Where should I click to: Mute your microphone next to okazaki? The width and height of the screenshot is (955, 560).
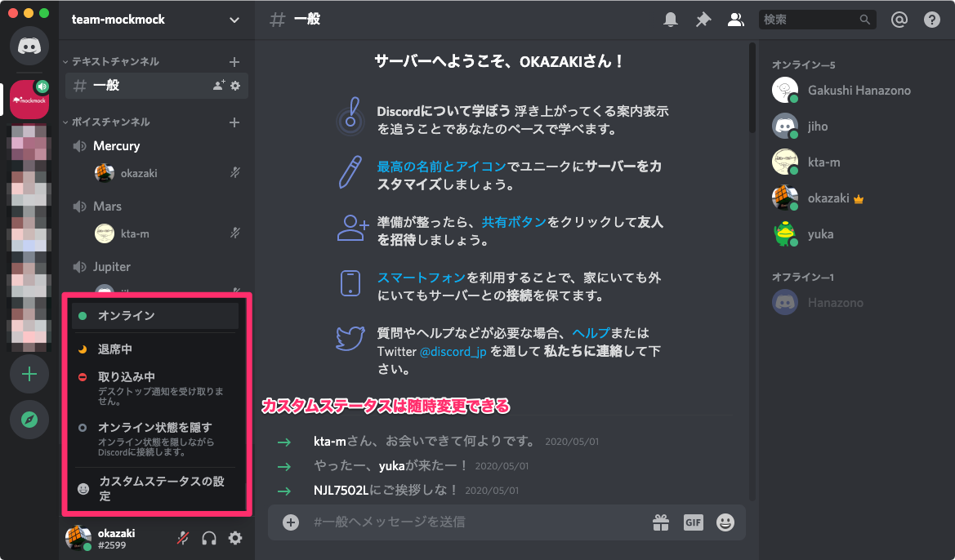tap(181, 539)
